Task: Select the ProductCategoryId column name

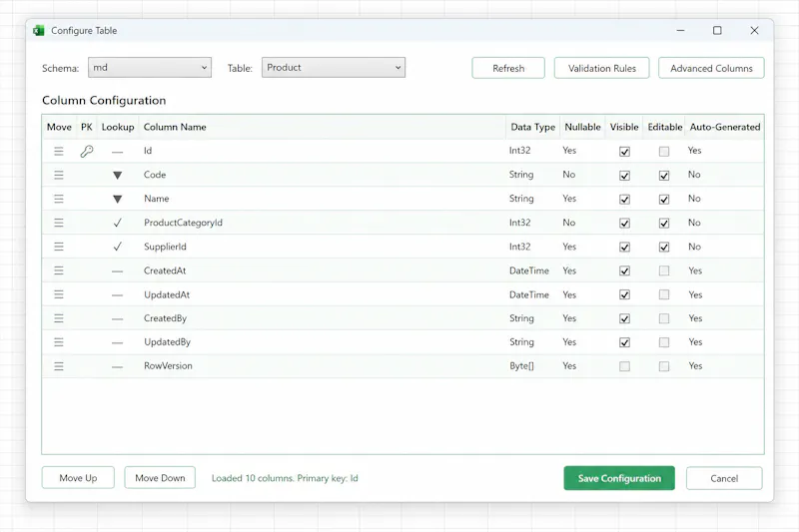Action: click(x=183, y=223)
